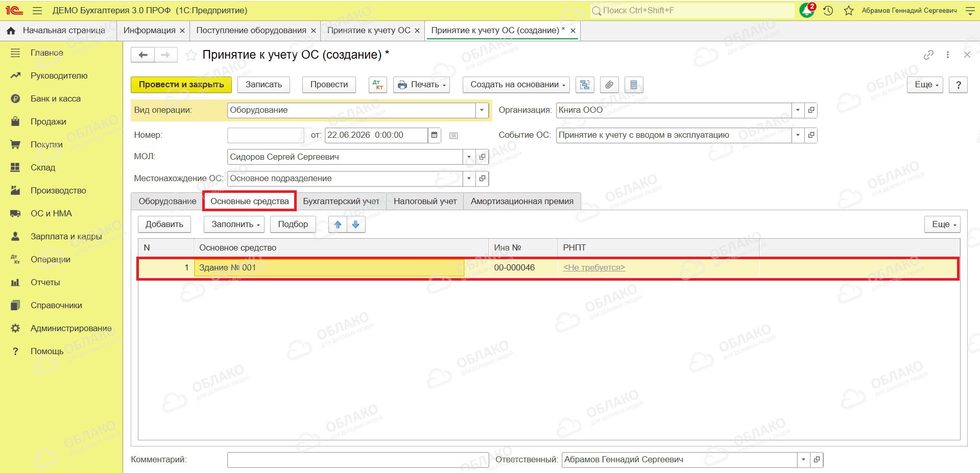The image size is (980, 473).
Task: Go back with the left arrow button
Action: pyautogui.click(x=143, y=55)
